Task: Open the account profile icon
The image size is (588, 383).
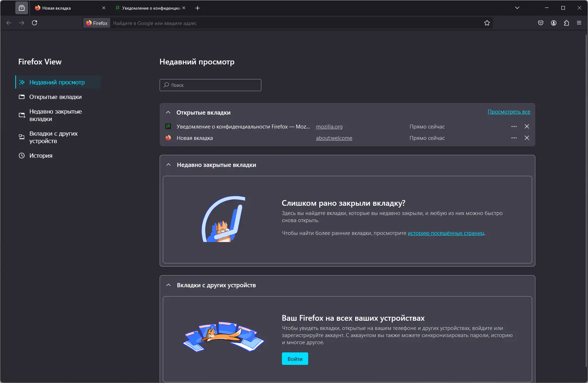Action: 554,23
